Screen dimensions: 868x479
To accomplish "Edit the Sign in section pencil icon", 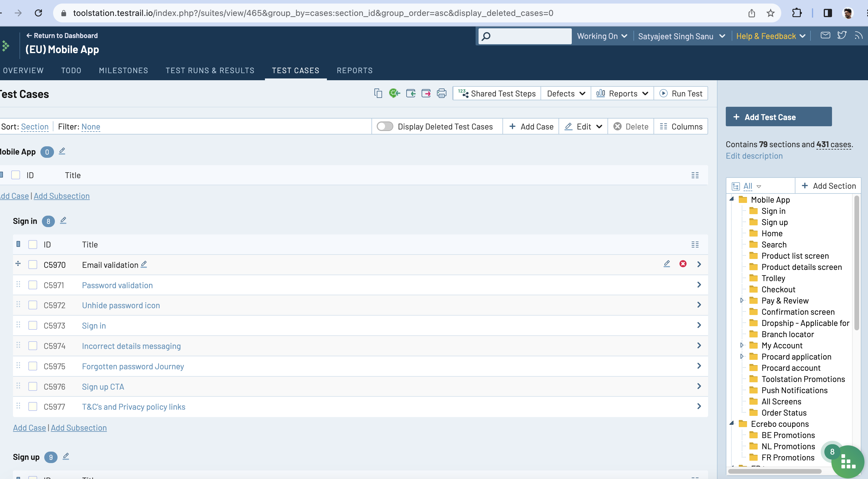I will coord(63,221).
